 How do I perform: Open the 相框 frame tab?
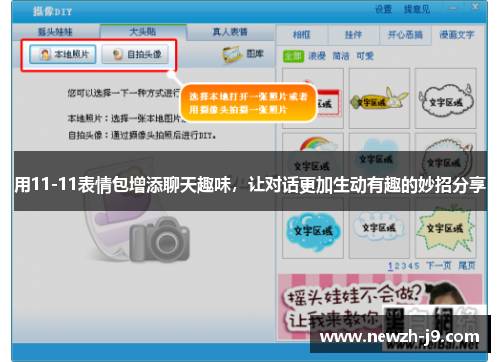(302, 35)
